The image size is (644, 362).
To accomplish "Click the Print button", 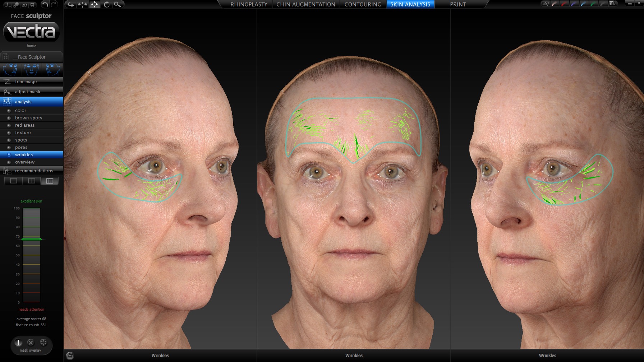I will 457,4.
